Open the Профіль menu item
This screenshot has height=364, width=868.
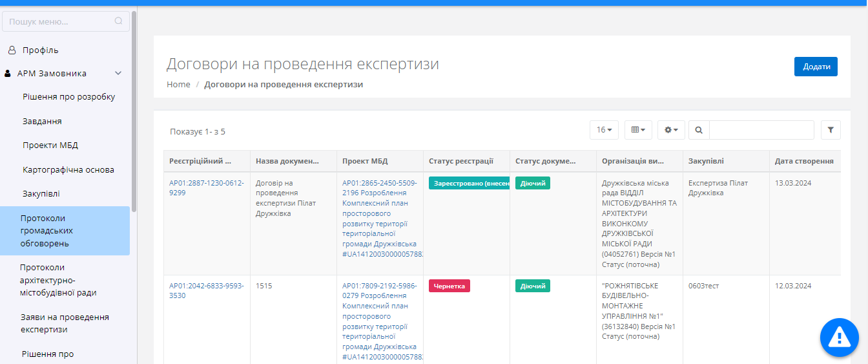(40, 50)
